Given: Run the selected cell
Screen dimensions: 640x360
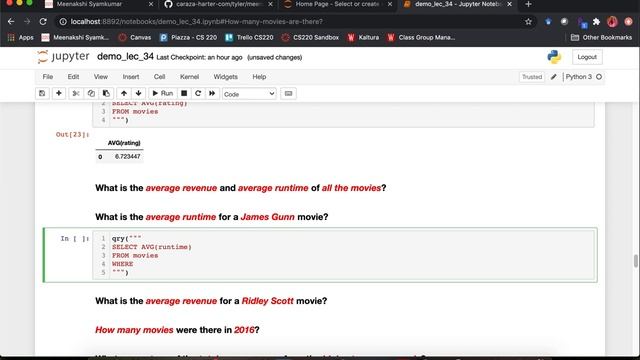Looking at the screenshot, I should pyautogui.click(x=162, y=93).
